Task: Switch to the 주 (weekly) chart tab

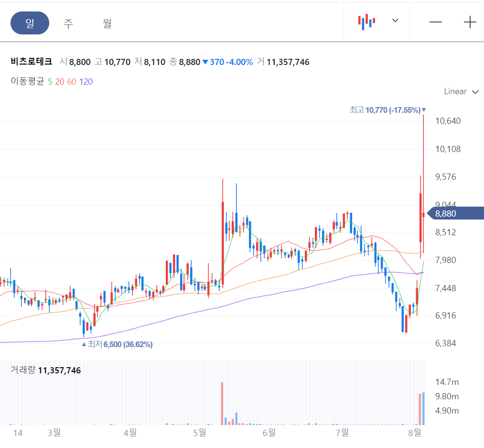Action: point(68,23)
